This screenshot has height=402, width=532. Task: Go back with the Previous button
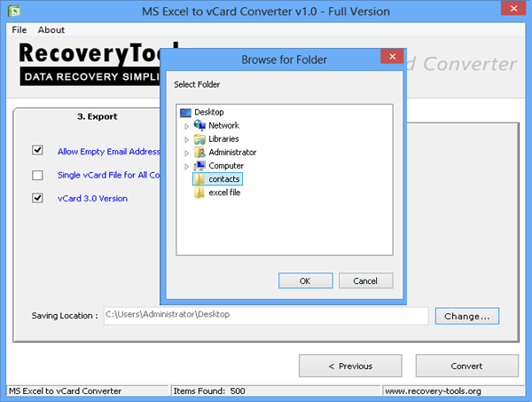click(x=350, y=366)
